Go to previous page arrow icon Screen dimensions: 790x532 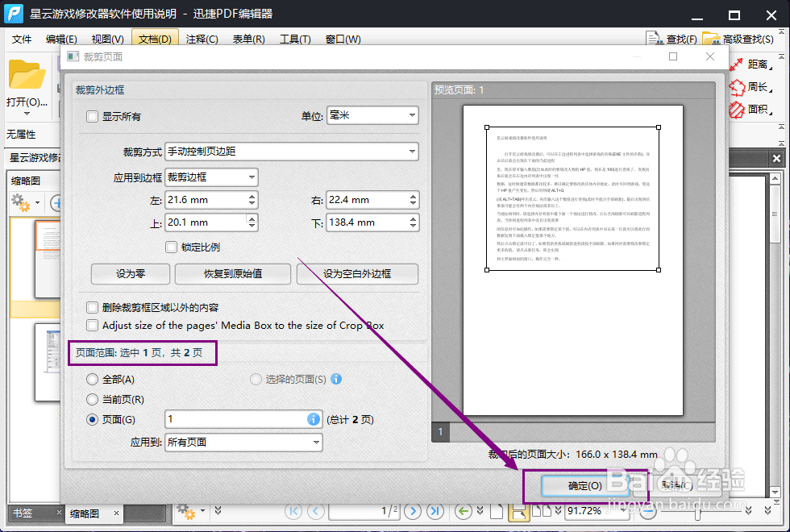[x=316, y=511]
